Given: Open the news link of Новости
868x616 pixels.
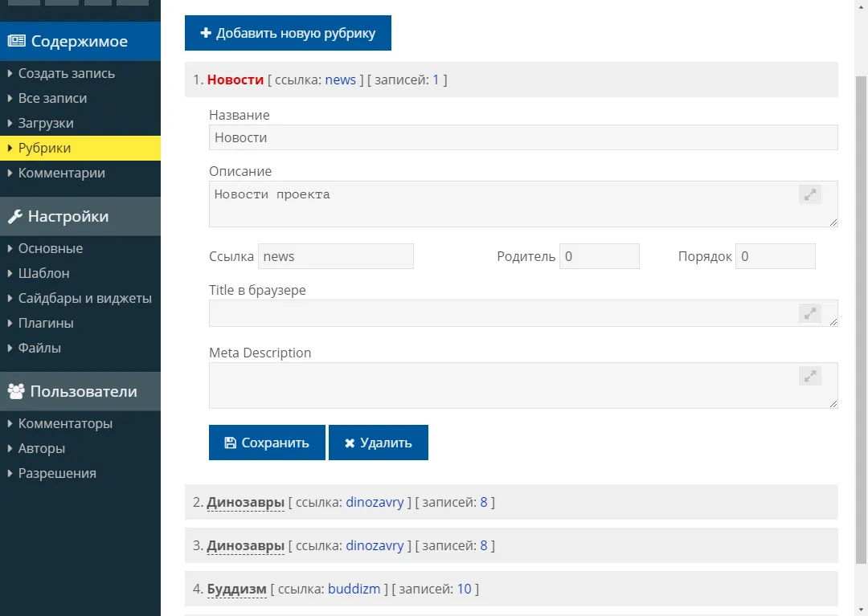Looking at the screenshot, I should (340, 80).
